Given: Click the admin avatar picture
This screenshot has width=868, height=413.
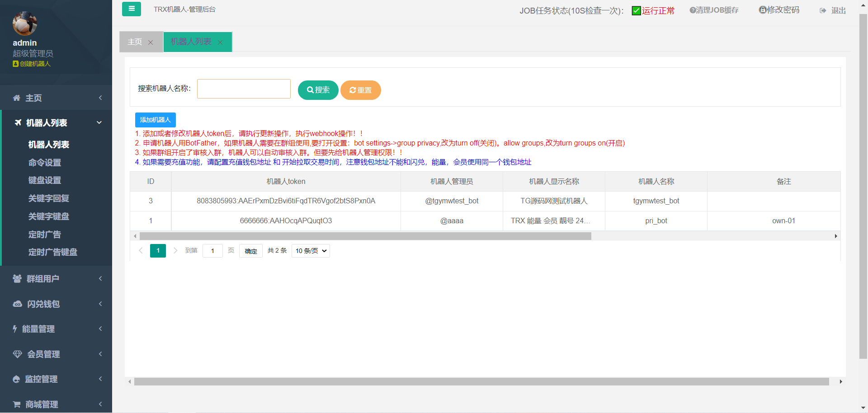Looking at the screenshot, I should pyautogui.click(x=25, y=23).
